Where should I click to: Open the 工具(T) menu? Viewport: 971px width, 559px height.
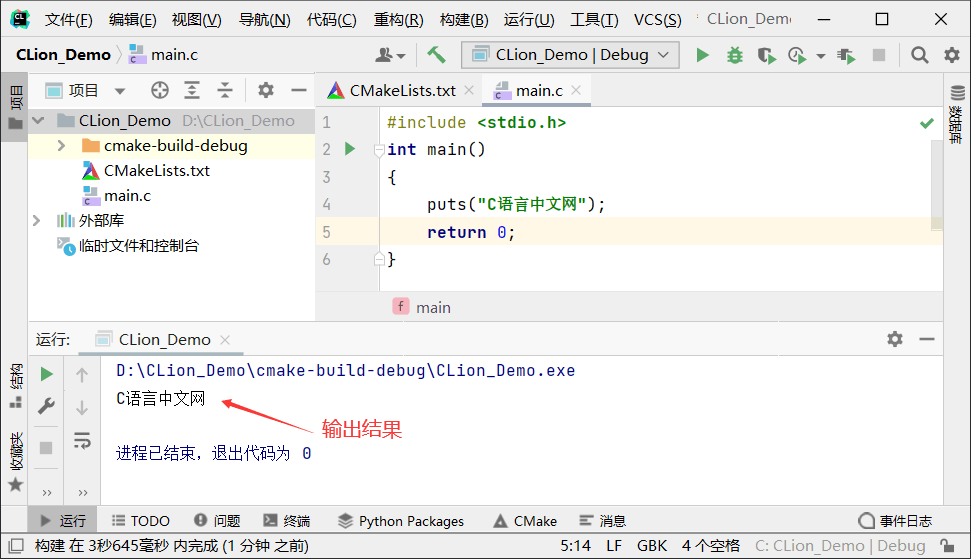click(x=594, y=20)
